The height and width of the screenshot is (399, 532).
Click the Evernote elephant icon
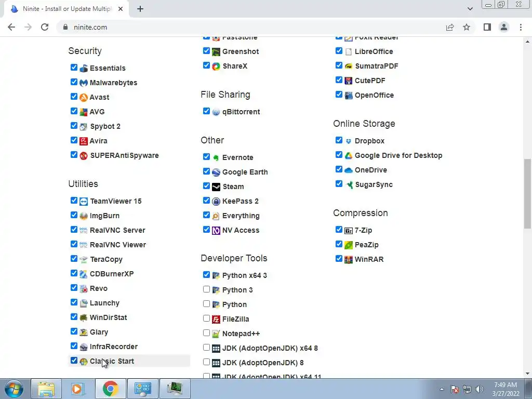coord(216,157)
